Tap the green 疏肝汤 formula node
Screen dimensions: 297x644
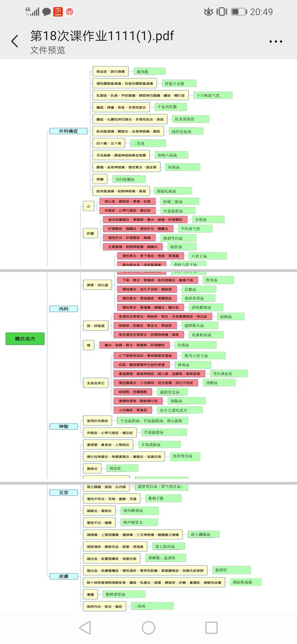(182, 247)
